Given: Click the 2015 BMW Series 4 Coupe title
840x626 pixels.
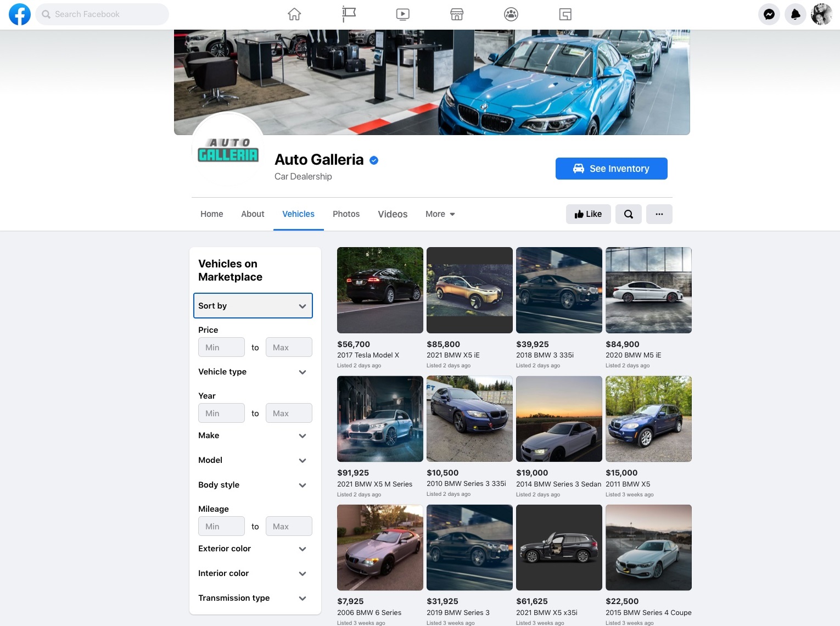Looking at the screenshot, I should point(648,613).
